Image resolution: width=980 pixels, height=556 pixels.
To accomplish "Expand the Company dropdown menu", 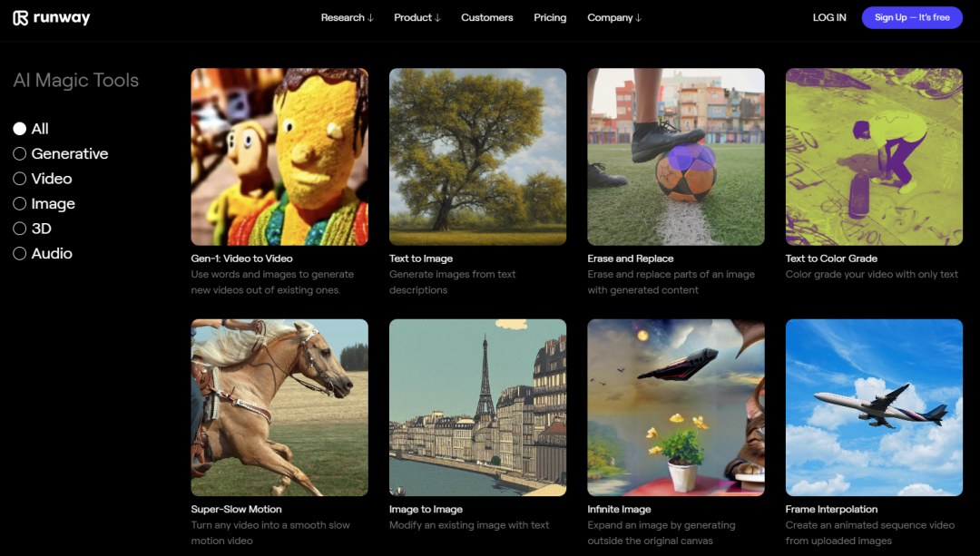I will pos(613,18).
